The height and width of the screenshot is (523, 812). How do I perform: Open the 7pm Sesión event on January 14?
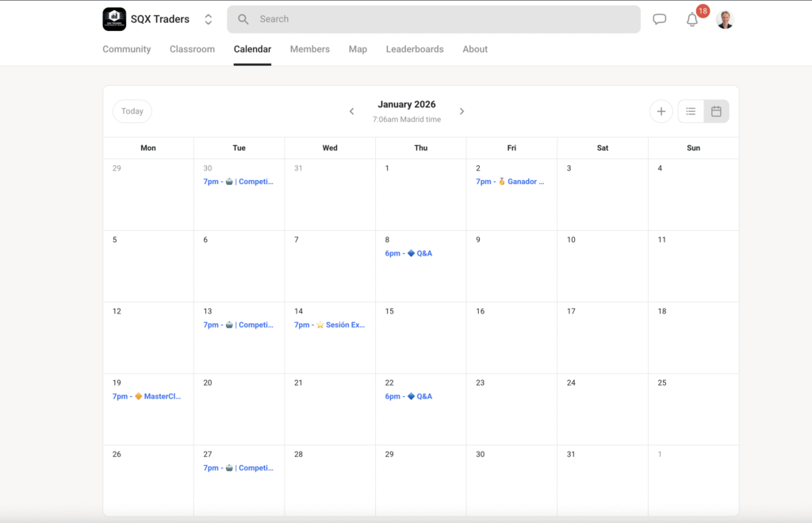click(x=329, y=325)
